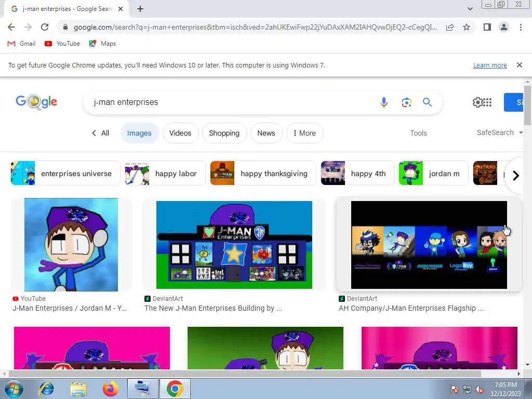Viewport: 532px width, 399px height.
Task: Reload the current page
Action: (x=45, y=27)
